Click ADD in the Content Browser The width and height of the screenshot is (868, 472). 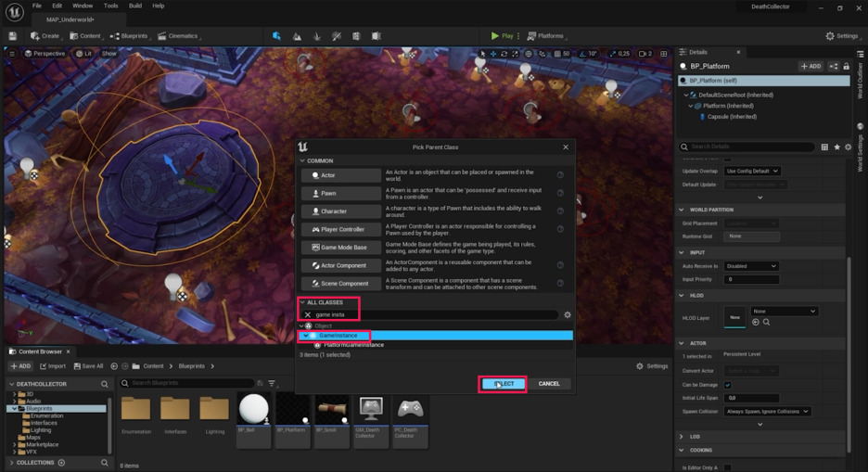click(21, 365)
